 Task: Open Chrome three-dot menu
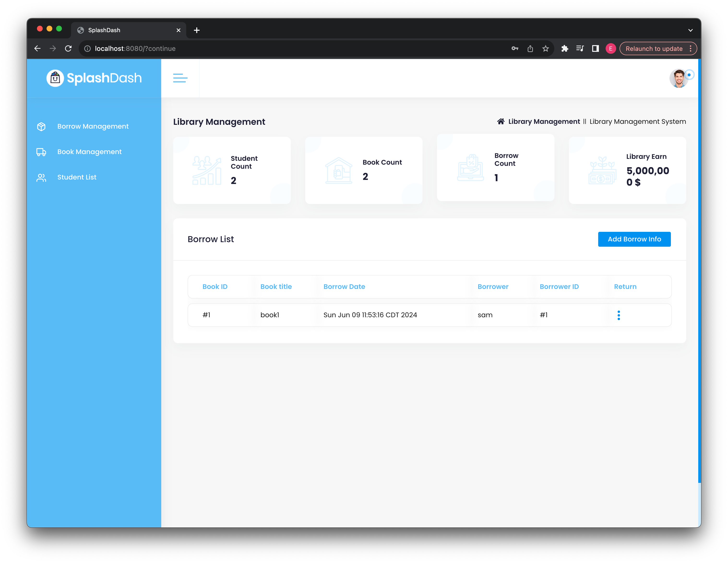pos(691,49)
